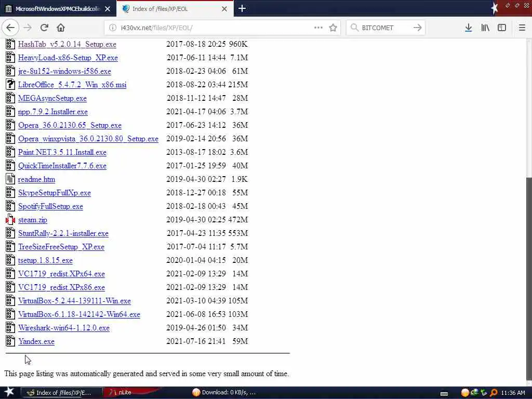Open the Firefox hamburger menu
This screenshot has width=532, height=399.
(522, 28)
